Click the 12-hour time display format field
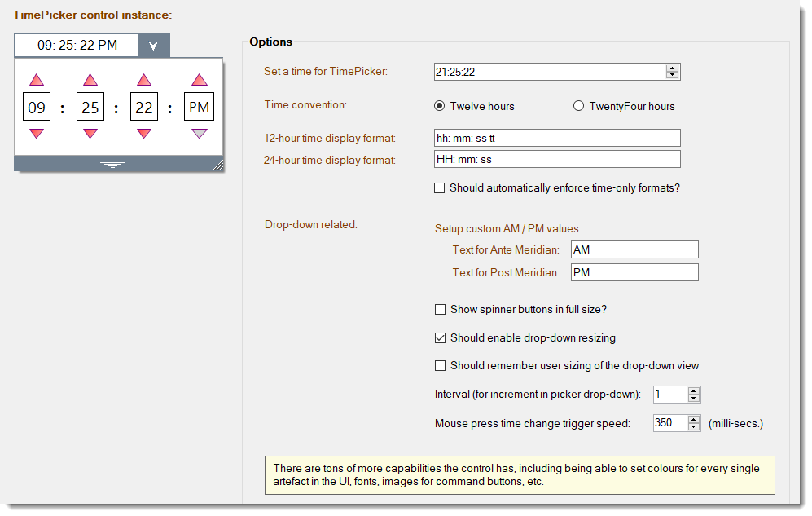 (557, 138)
